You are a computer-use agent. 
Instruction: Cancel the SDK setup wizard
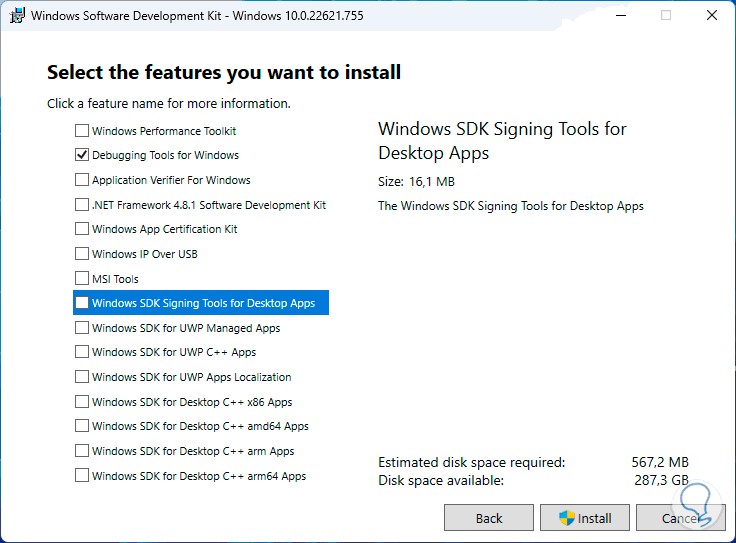[679, 518]
